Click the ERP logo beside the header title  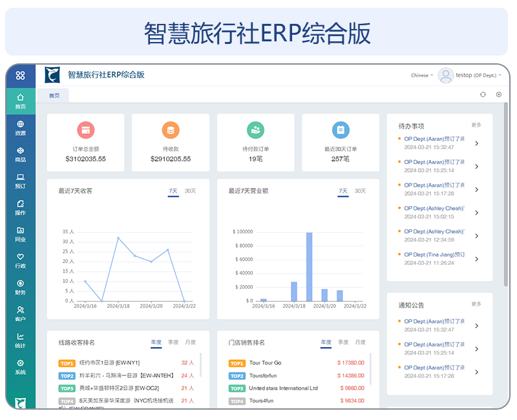pos(52,75)
